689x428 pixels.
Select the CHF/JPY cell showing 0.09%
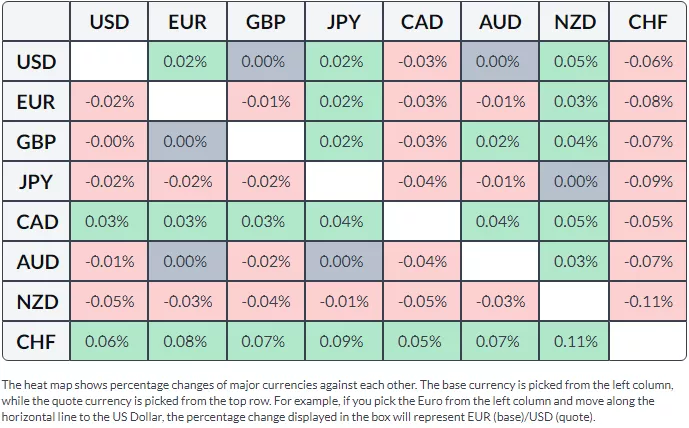click(x=342, y=341)
